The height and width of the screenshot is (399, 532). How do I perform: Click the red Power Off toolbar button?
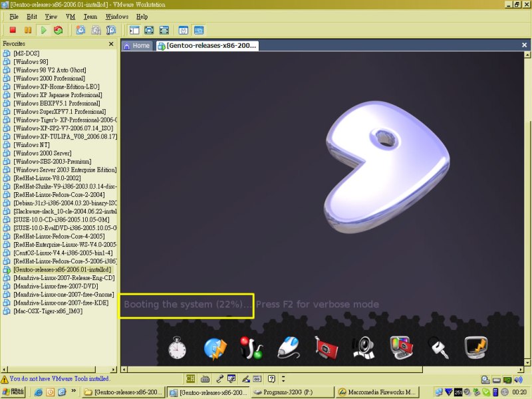click(13, 30)
